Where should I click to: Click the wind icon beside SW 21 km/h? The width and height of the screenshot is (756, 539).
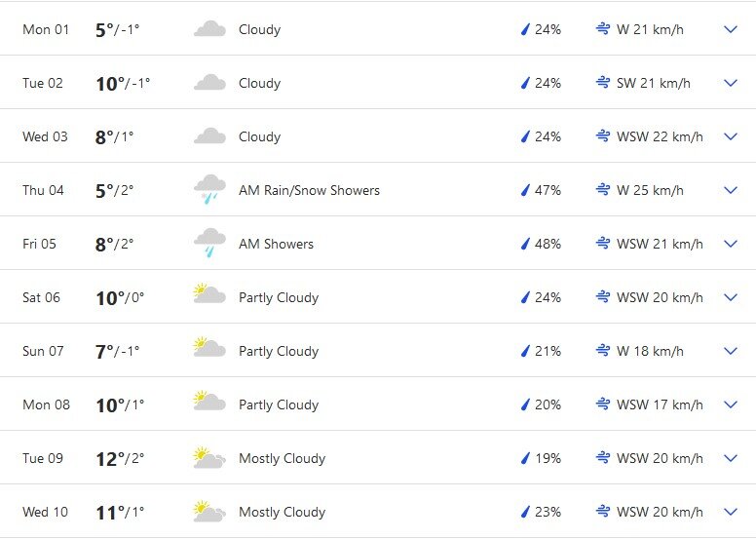click(603, 83)
